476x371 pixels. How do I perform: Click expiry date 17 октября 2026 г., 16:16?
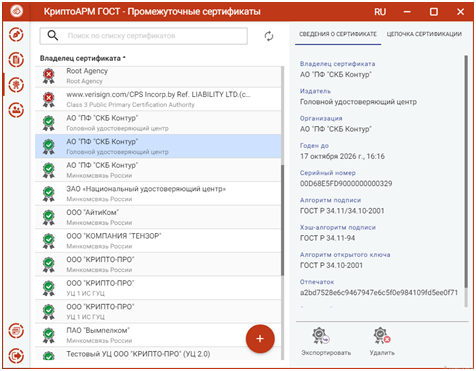(342, 156)
